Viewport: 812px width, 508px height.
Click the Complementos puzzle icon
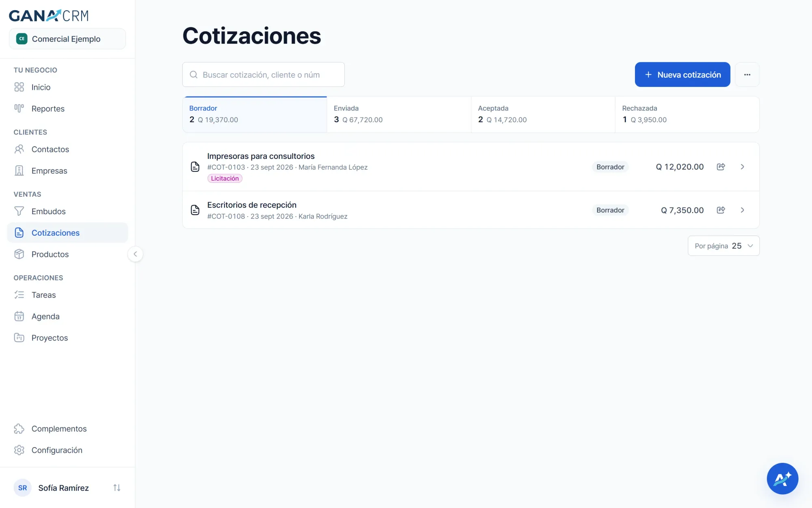(19, 429)
